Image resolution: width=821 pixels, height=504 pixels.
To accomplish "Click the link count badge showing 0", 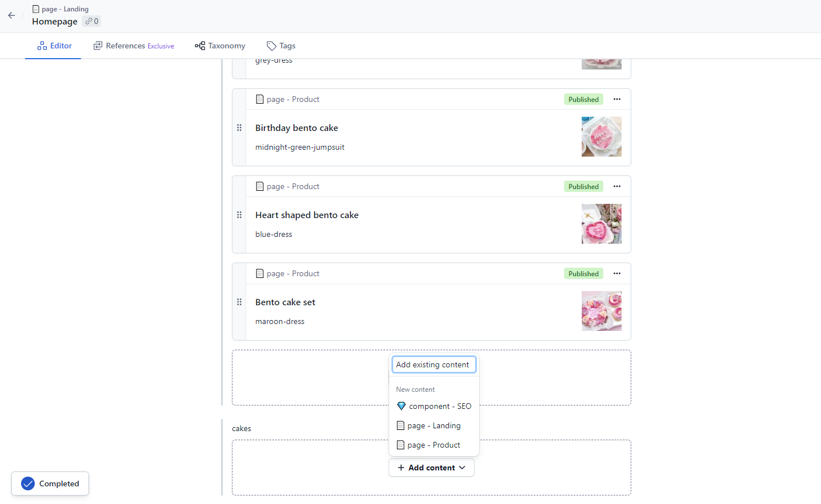I will coord(92,21).
